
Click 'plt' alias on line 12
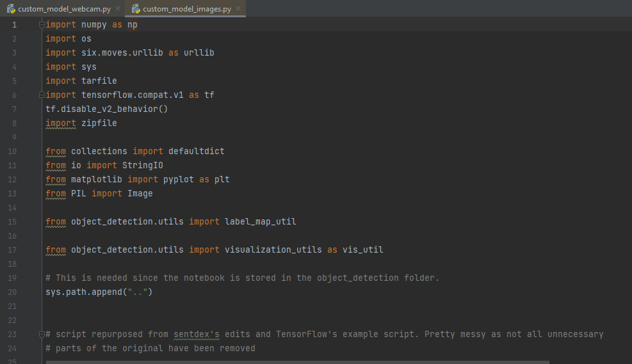click(222, 180)
